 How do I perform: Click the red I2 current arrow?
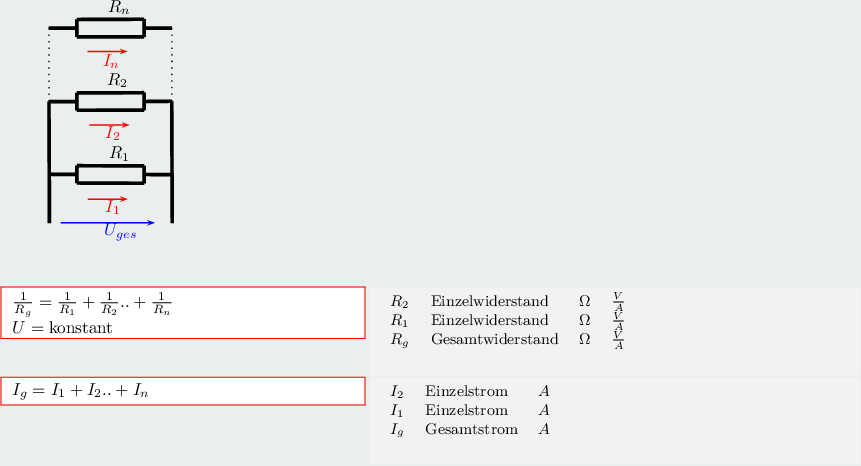[x=109, y=125]
